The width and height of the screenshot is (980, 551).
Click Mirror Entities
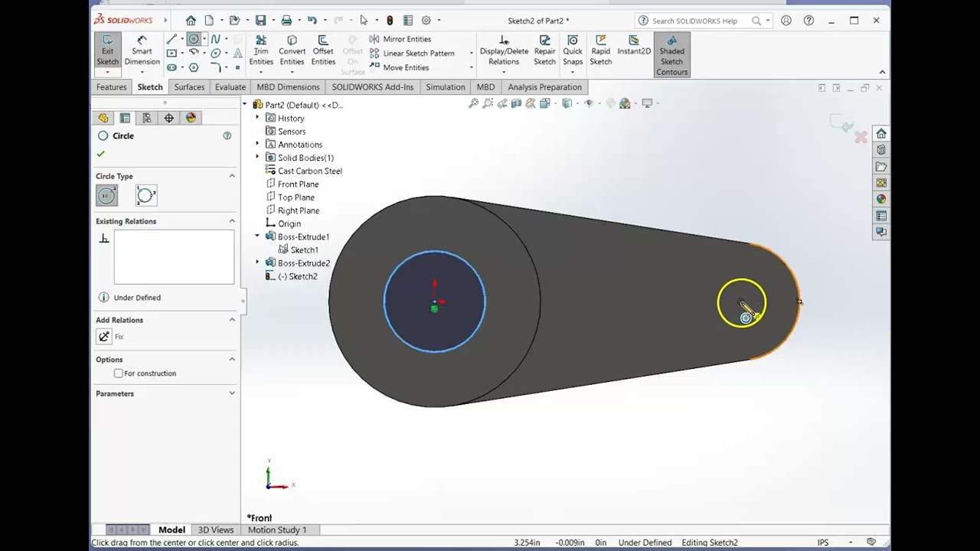point(400,39)
